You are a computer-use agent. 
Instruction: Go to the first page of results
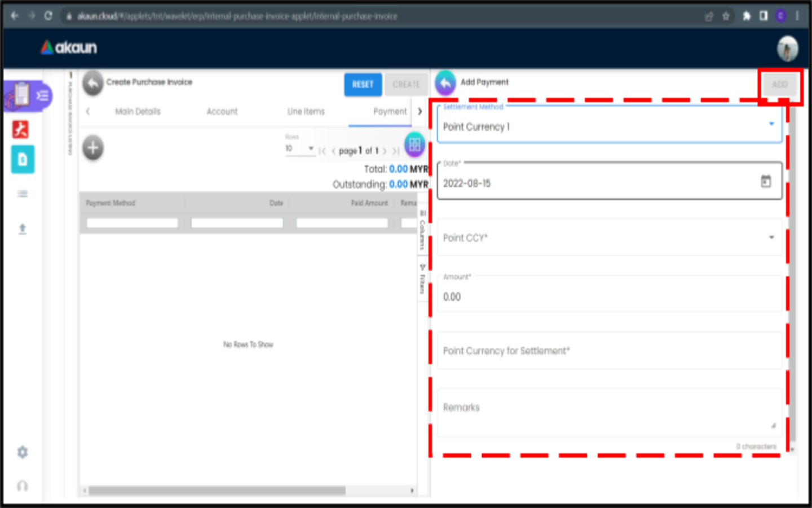pyautogui.click(x=323, y=151)
